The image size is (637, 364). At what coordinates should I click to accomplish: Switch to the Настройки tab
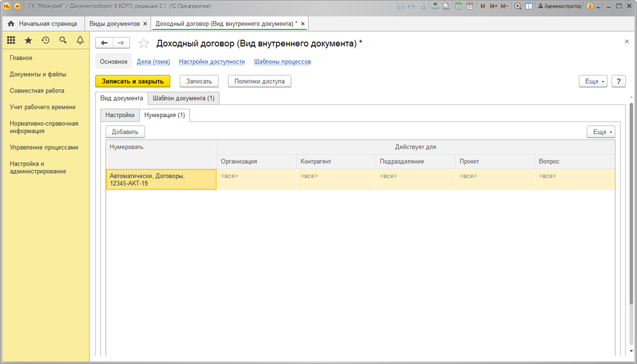[120, 115]
